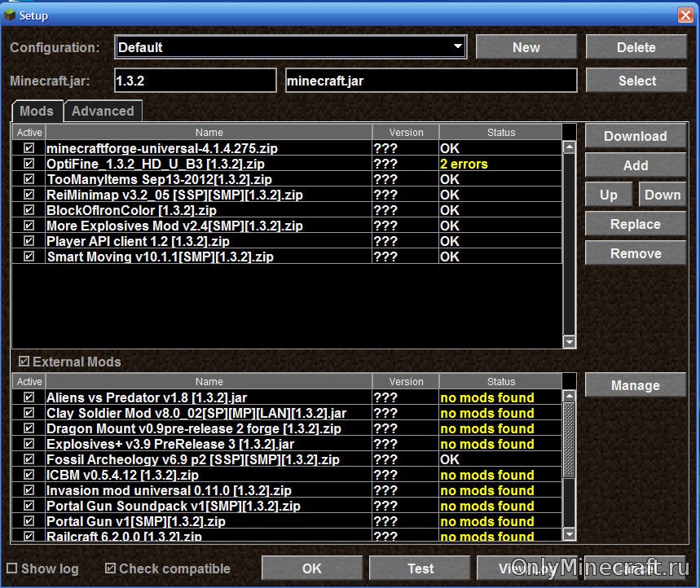The image size is (700, 588).
Task: Disable the Check compatible option
Action: (x=111, y=568)
